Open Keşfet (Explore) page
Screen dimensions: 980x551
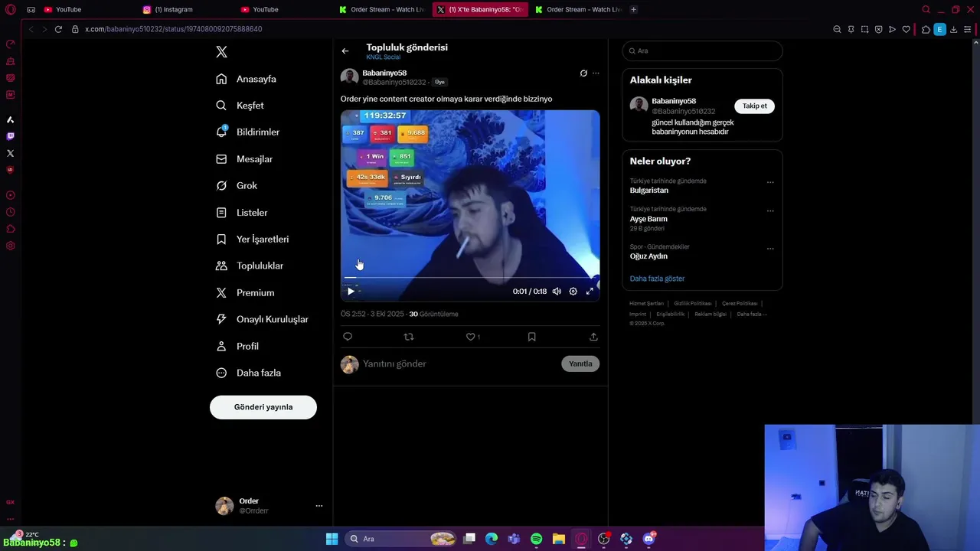point(240,106)
